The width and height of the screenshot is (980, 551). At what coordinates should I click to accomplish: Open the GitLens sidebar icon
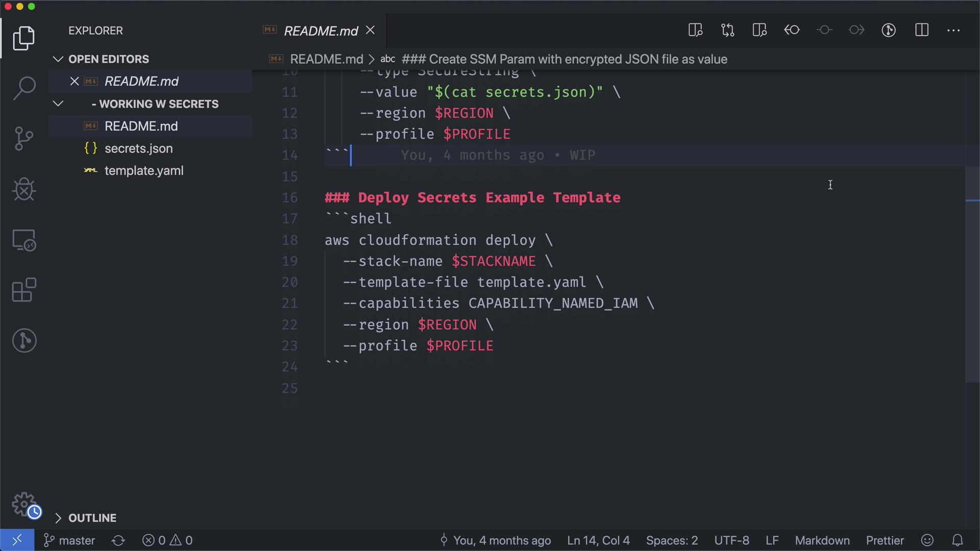tap(24, 341)
